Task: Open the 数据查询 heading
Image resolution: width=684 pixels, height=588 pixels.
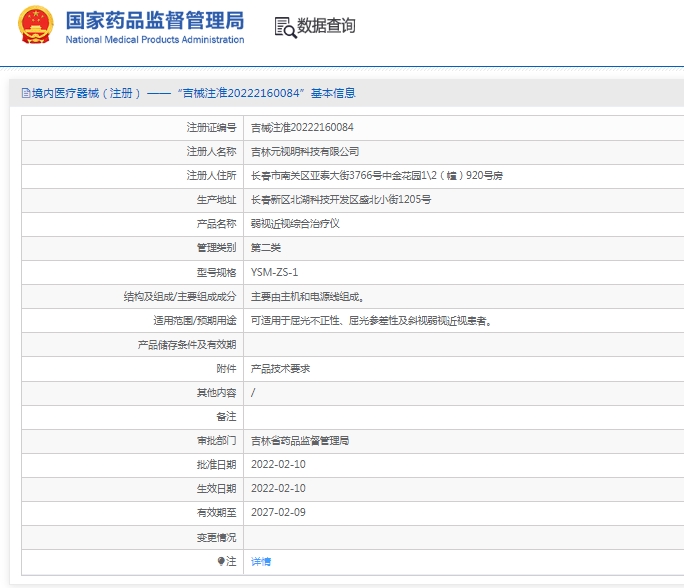Action: 326,25
